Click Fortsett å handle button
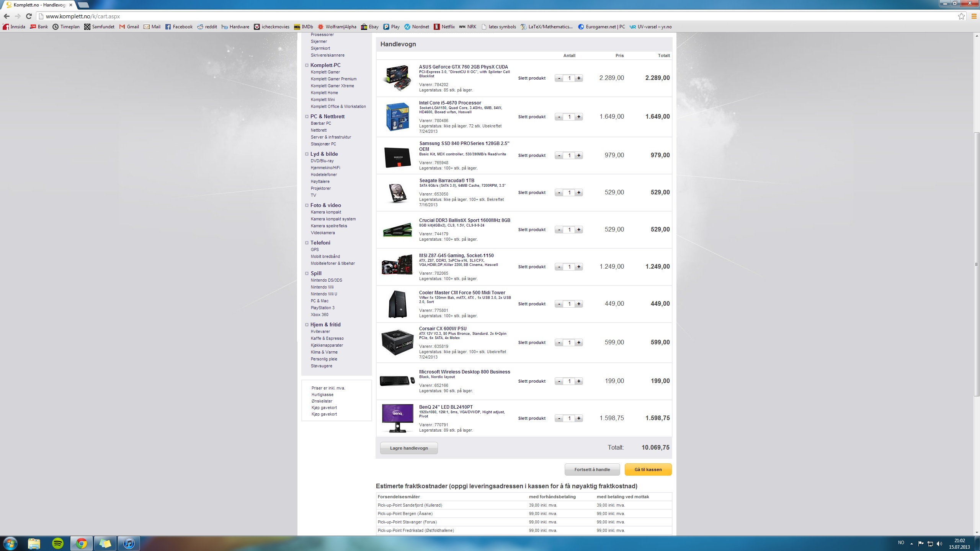Viewport: 980px width, 551px height. [592, 469]
